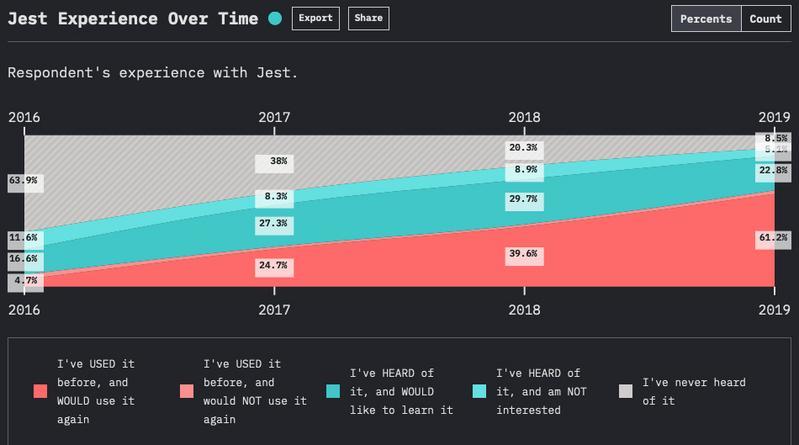Click the 39.6% data label at 2018
Viewport: 799px width, 445px height.
(x=524, y=256)
